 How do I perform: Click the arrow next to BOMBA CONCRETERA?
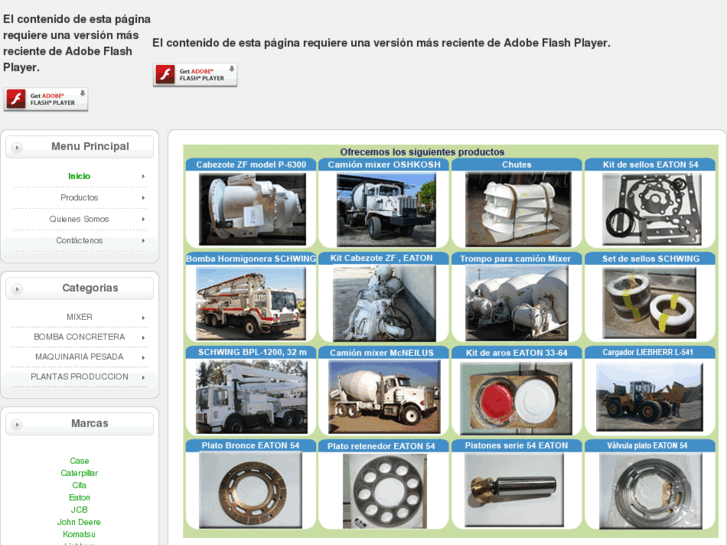143,338
